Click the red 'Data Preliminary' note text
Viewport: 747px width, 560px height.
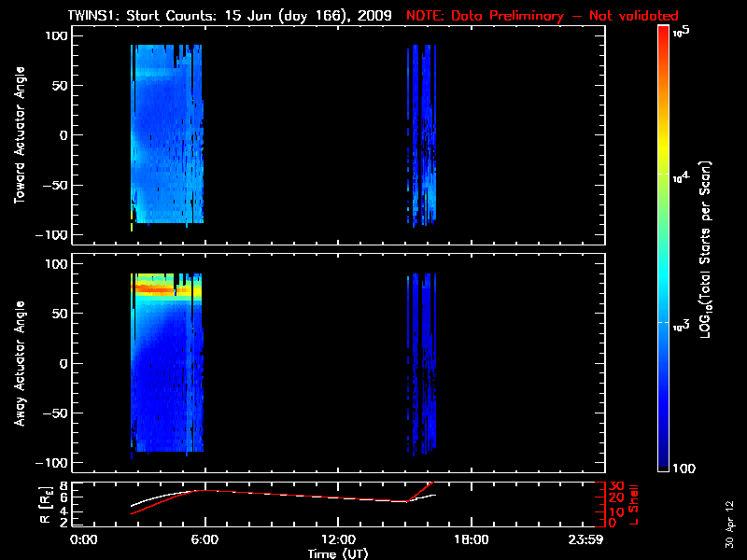click(542, 16)
